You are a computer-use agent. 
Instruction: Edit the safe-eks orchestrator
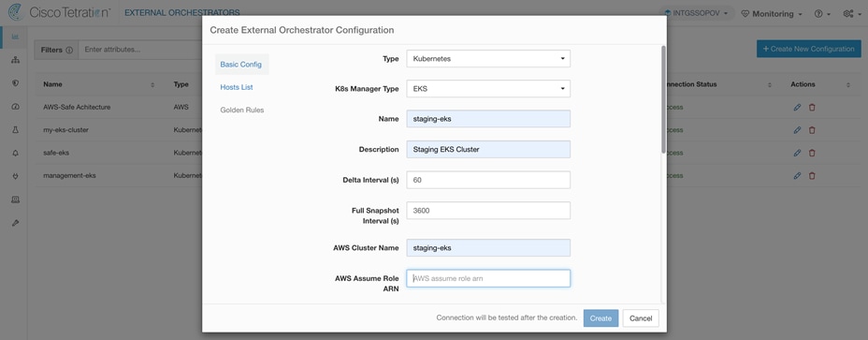[x=797, y=153]
